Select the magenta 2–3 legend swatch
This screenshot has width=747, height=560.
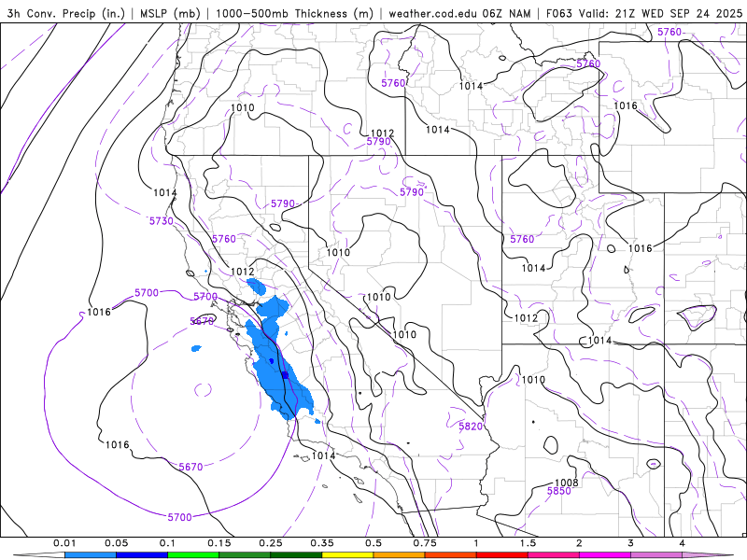pos(605,555)
